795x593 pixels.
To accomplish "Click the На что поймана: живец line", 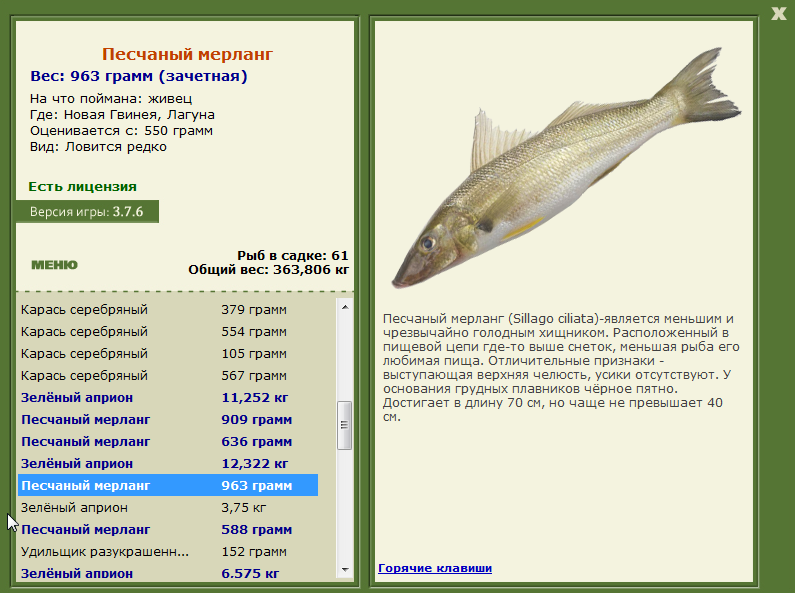I will coord(111,98).
